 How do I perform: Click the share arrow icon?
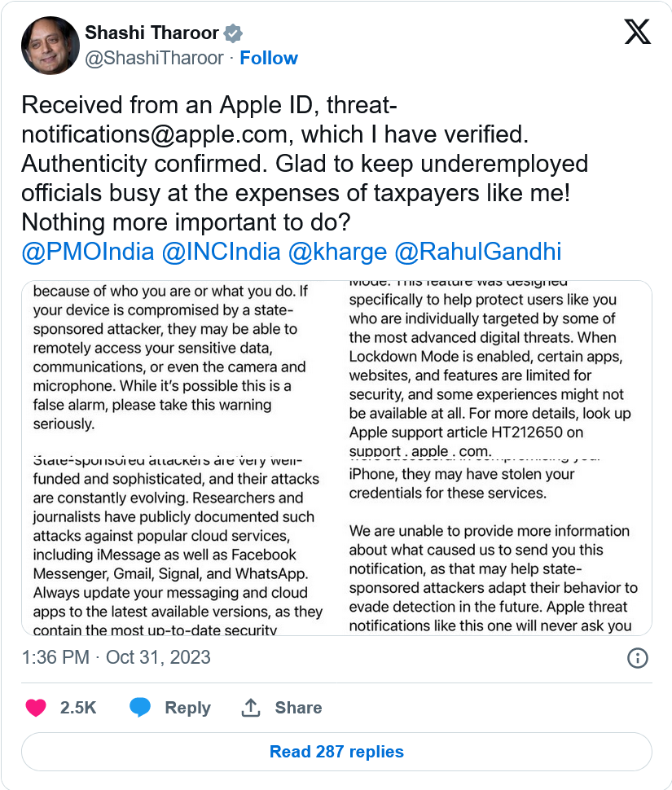(x=250, y=708)
